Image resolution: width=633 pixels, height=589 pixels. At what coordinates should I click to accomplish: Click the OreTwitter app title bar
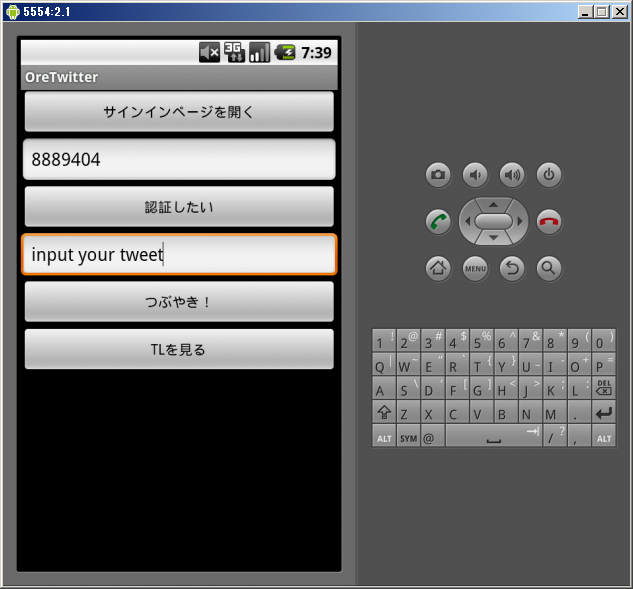point(179,77)
